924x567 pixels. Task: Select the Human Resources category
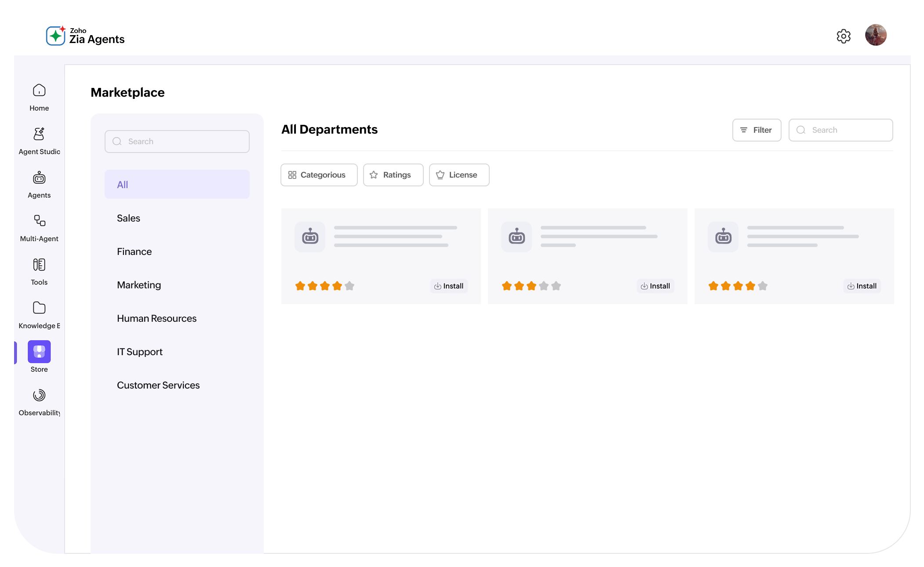[156, 318]
